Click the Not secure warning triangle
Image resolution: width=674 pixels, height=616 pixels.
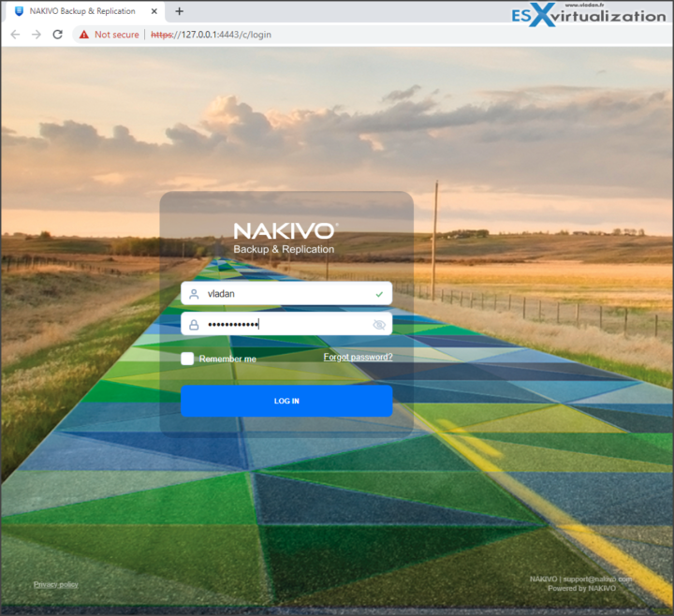tap(84, 35)
